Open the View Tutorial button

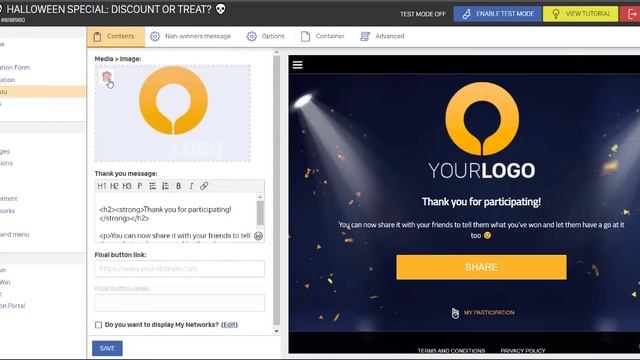(580, 14)
